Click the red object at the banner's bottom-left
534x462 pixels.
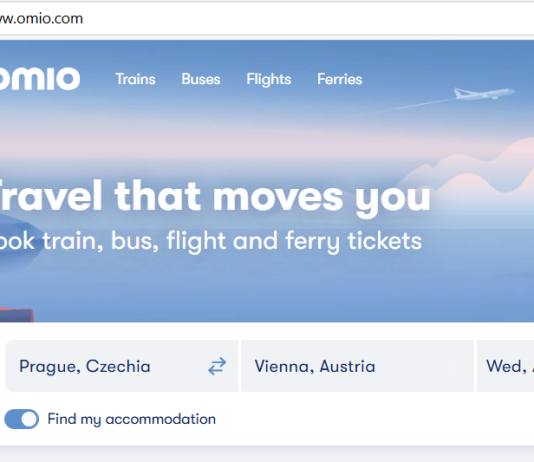coord(16,315)
